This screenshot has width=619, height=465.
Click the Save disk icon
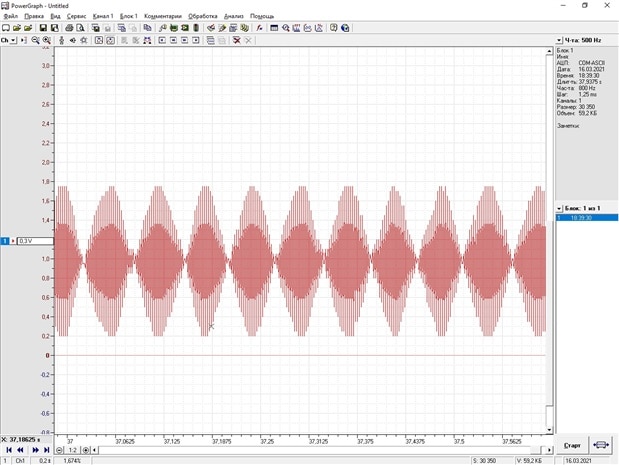point(44,28)
